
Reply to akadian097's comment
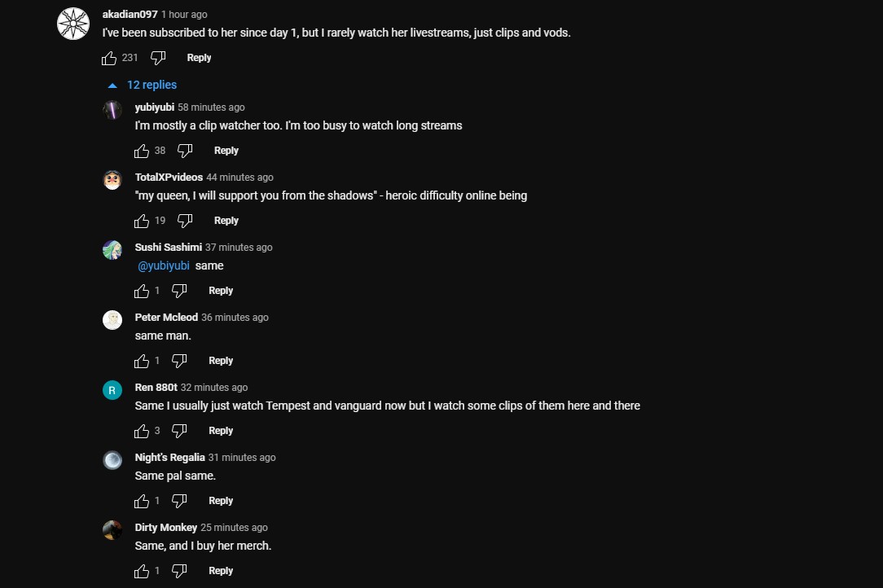coord(199,58)
